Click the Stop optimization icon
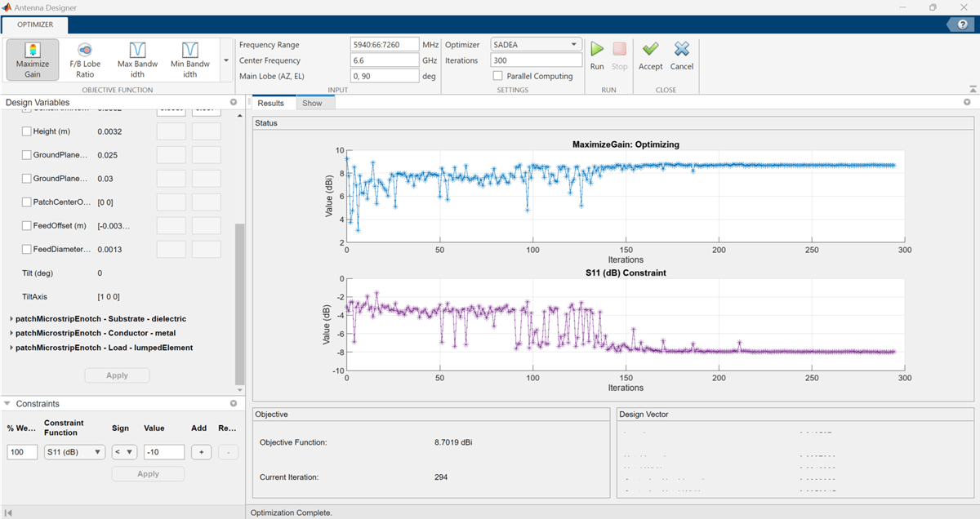 [x=620, y=51]
